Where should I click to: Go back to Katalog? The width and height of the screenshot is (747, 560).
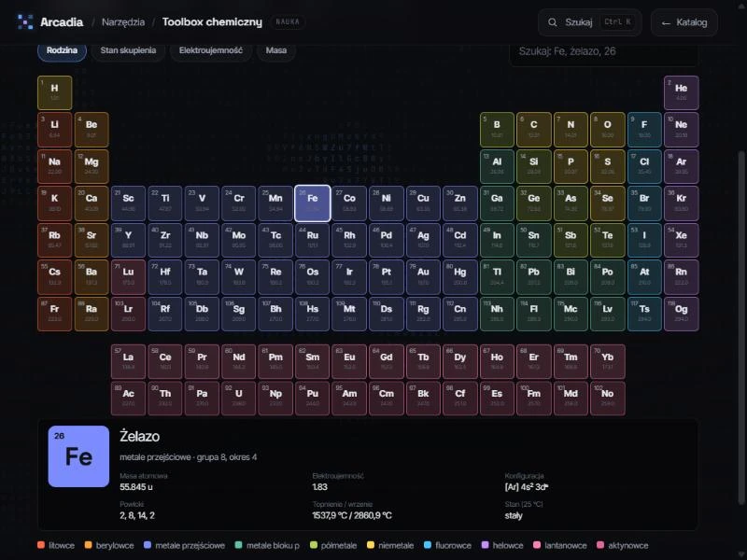click(x=684, y=22)
